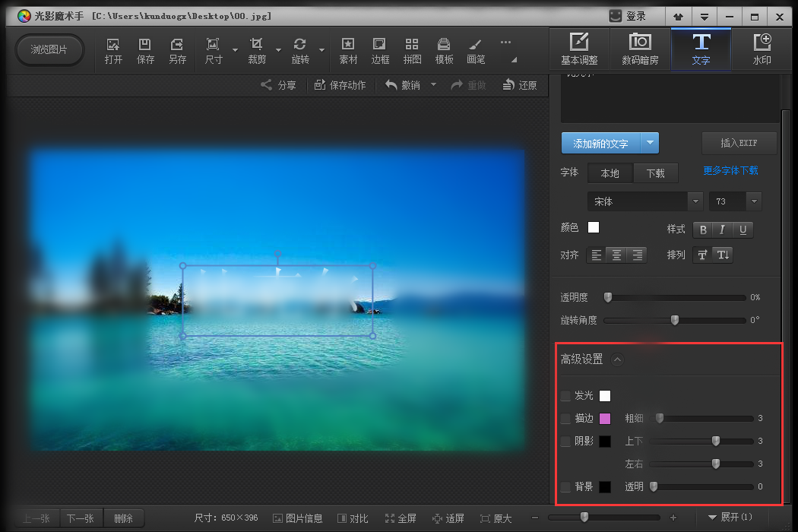798x532 pixels.
Task: Enable the 阴影 shadow checkbox
Action: coord(565,442)
